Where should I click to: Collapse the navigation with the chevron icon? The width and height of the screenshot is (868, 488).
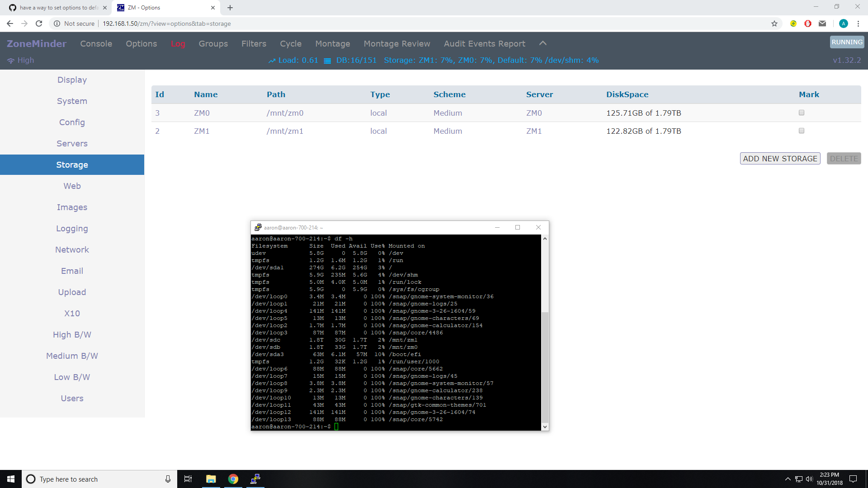tap(542, 43)
